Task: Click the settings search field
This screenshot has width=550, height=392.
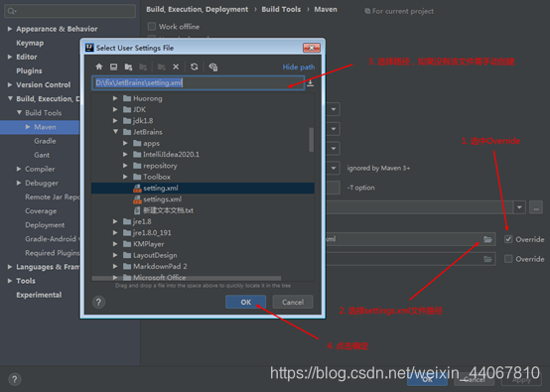Action: click(70, 11)
